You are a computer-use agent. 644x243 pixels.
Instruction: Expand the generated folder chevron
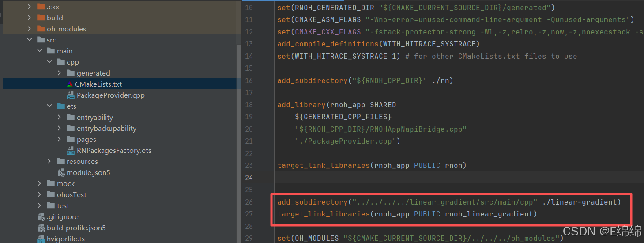click(x=59, y=73)
